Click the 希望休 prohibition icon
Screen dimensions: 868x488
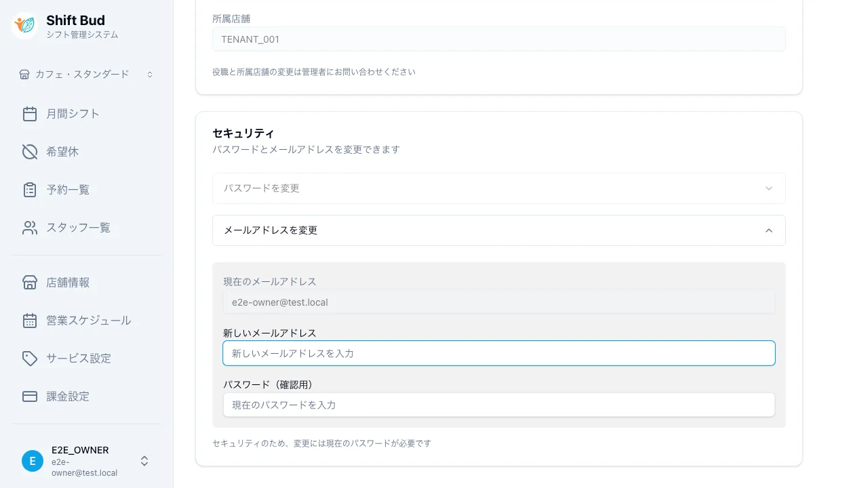(x=30, y=151)
